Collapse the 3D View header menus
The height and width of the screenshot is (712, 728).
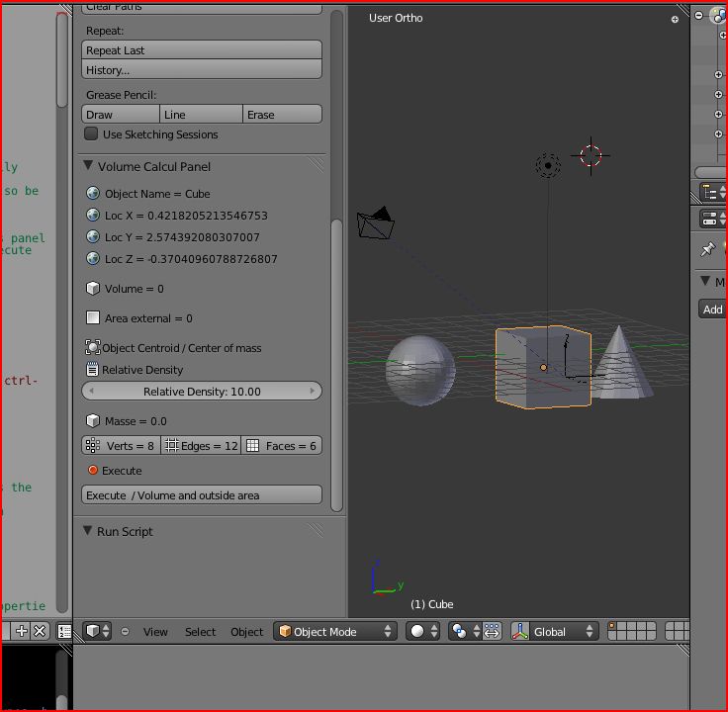125,632
